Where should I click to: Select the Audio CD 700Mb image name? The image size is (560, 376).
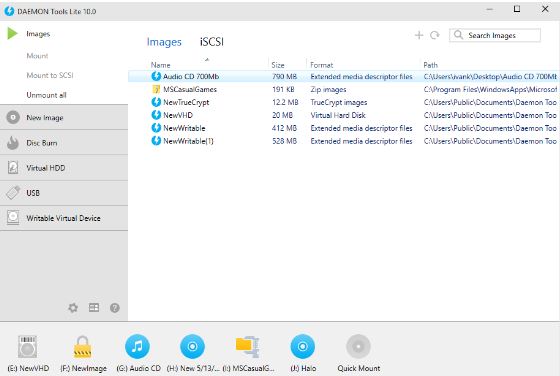(191, 76)
